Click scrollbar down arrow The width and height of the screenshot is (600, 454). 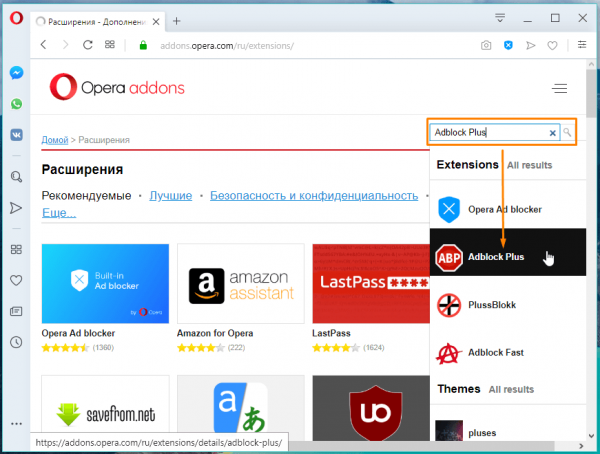pyautogui.click(x=591, y=436)
